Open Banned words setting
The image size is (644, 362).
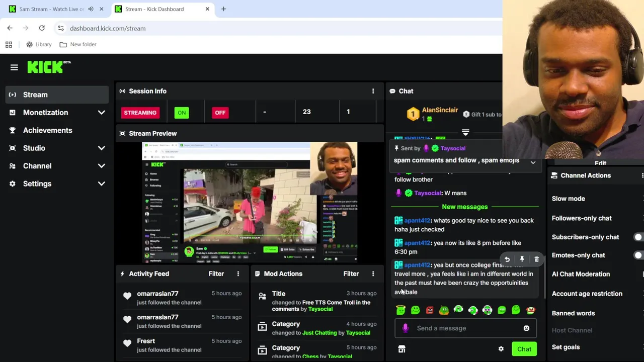pyautogui.click(x=573, y=313)
